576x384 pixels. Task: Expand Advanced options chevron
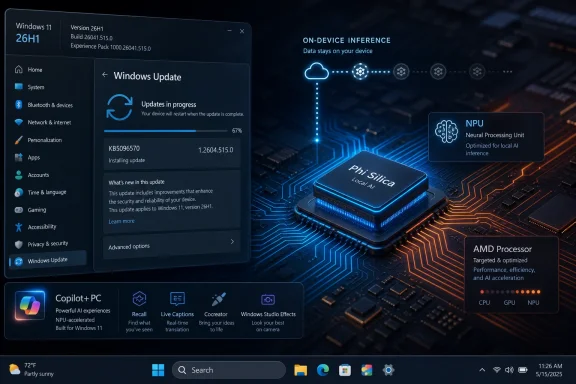coord(232,241)
